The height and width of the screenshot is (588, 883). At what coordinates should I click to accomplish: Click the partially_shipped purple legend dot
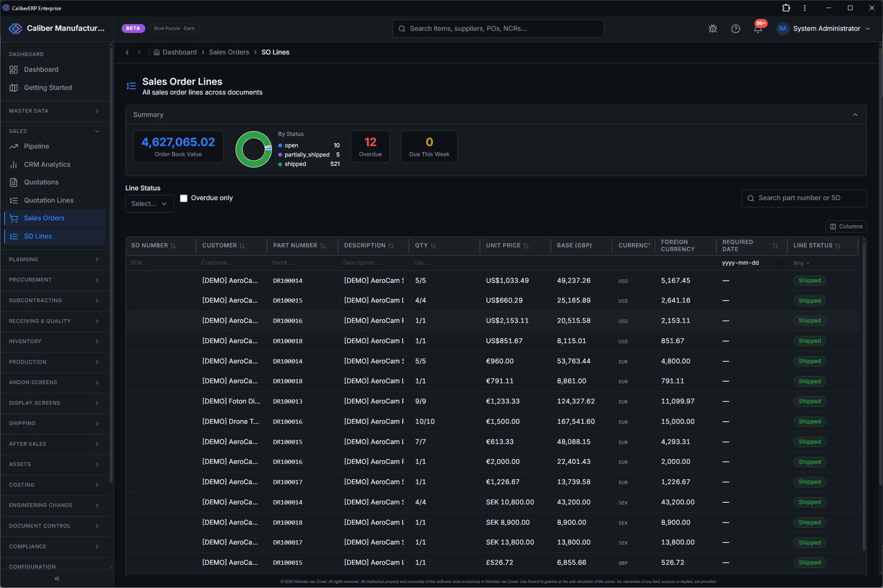pos(280,155)
